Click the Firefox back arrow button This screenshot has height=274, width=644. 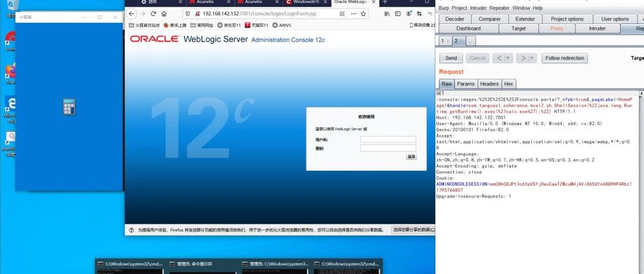tap(131, 14)
